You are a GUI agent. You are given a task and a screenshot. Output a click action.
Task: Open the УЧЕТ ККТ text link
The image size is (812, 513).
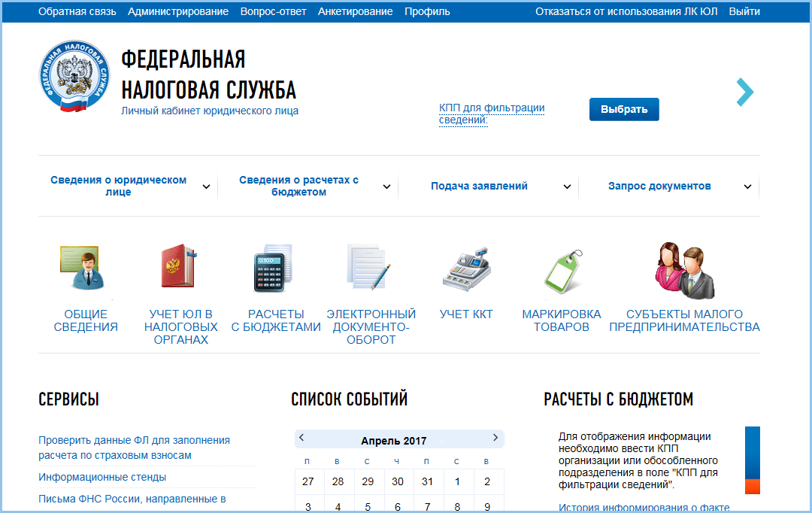(x=466, y=314)
